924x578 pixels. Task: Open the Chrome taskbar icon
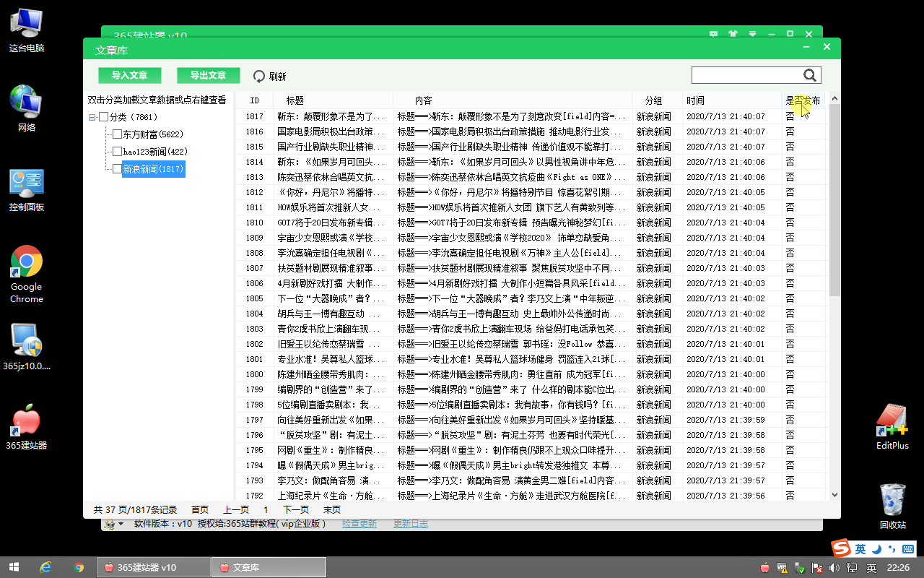(x=79, y=567)
